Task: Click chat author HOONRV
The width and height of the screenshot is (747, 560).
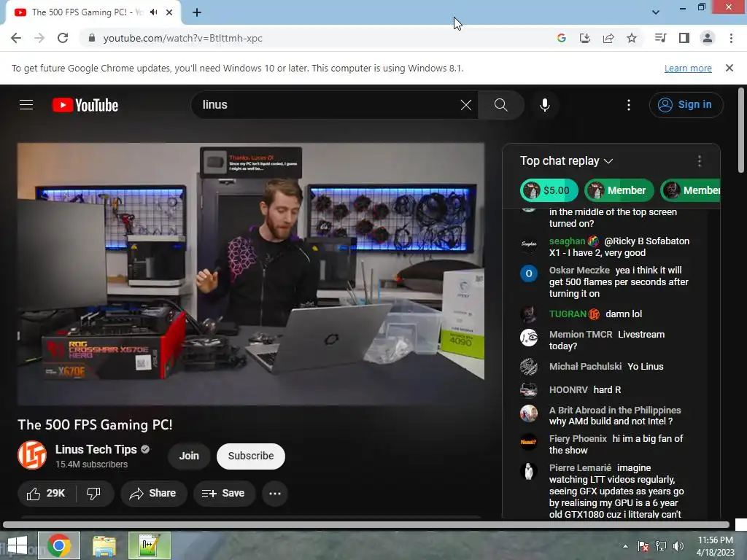Action: coord(568,389)
